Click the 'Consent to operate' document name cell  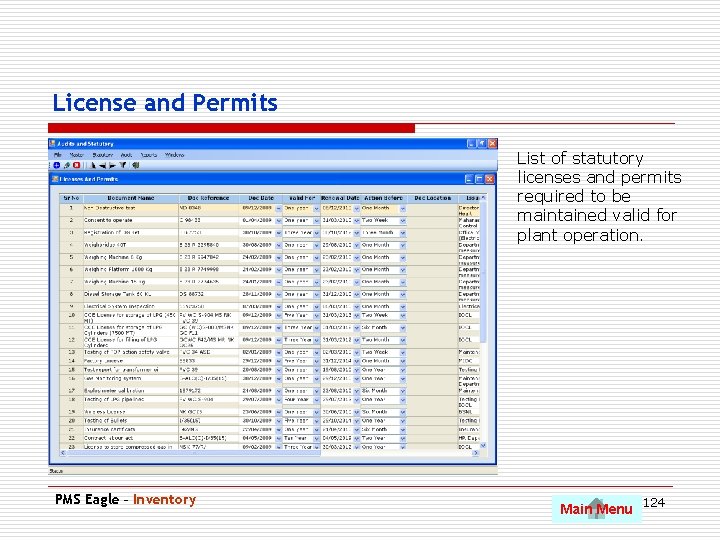(130, 221)
